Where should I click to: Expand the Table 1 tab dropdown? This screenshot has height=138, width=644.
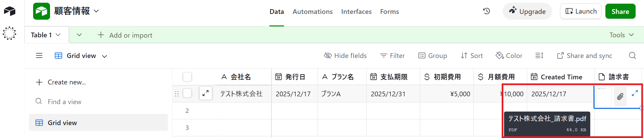click(x=58, y=35)
